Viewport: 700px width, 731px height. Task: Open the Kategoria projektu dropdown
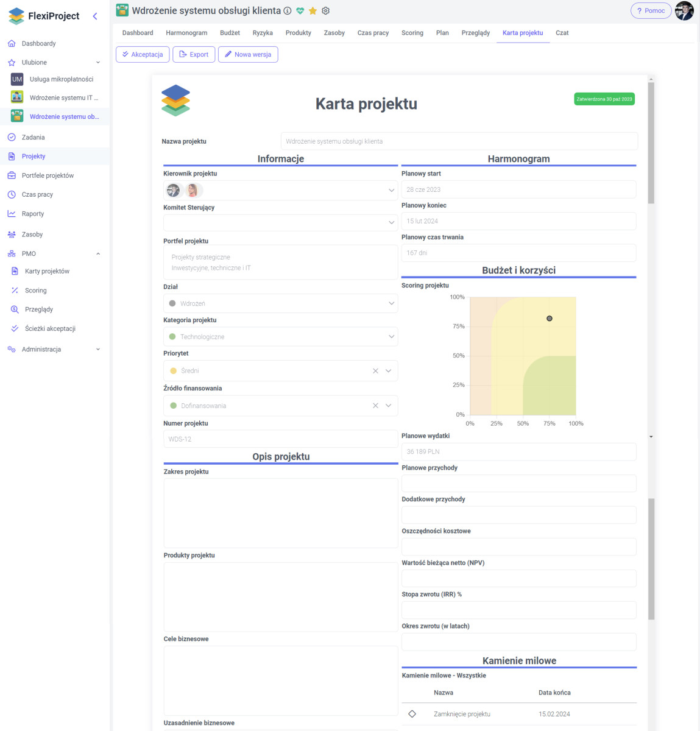coord(391,337)
